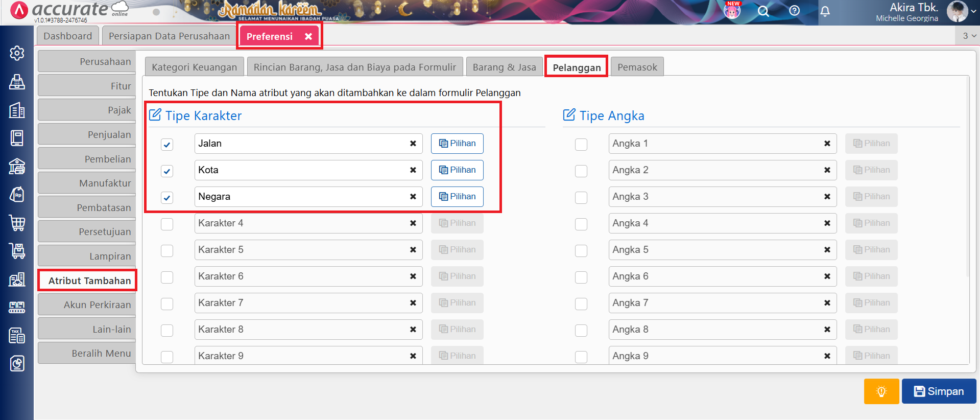Image resolution: width=980 pixels, height=420 pixels.
Task: Expand the user profile dropdown arrow
Action: [x=973, y=11]
